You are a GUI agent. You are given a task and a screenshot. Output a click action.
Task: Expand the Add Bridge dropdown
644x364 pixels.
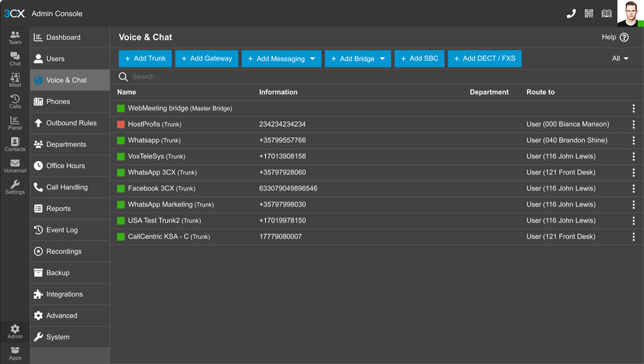tap(358, 59)
